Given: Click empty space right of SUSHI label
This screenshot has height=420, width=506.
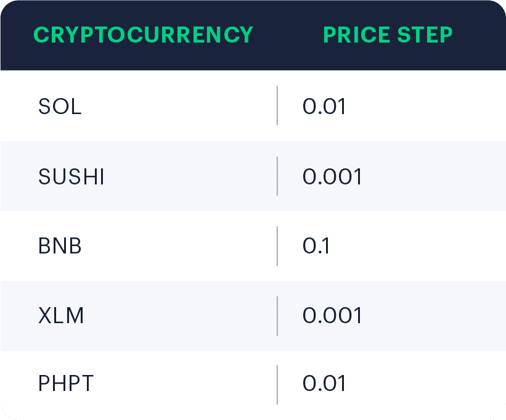Looking at the screenshot, I should 190,176.
